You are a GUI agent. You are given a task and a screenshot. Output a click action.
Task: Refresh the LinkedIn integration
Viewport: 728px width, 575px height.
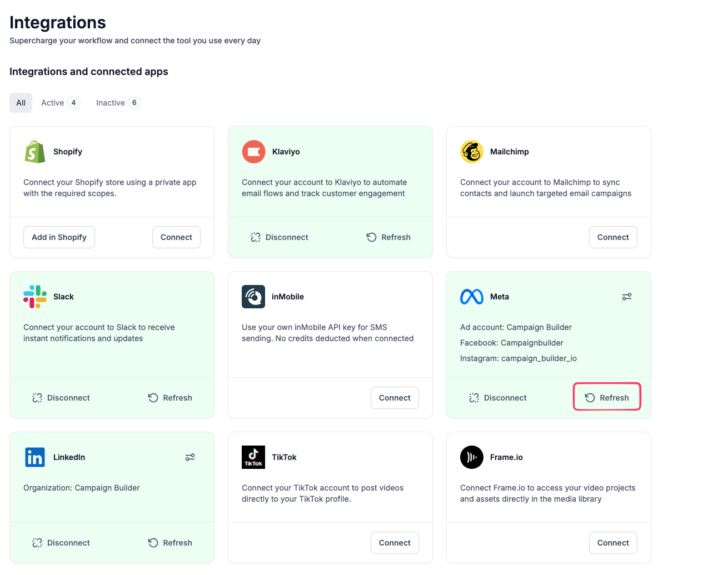pyautogui.click(x=170, y=543)
